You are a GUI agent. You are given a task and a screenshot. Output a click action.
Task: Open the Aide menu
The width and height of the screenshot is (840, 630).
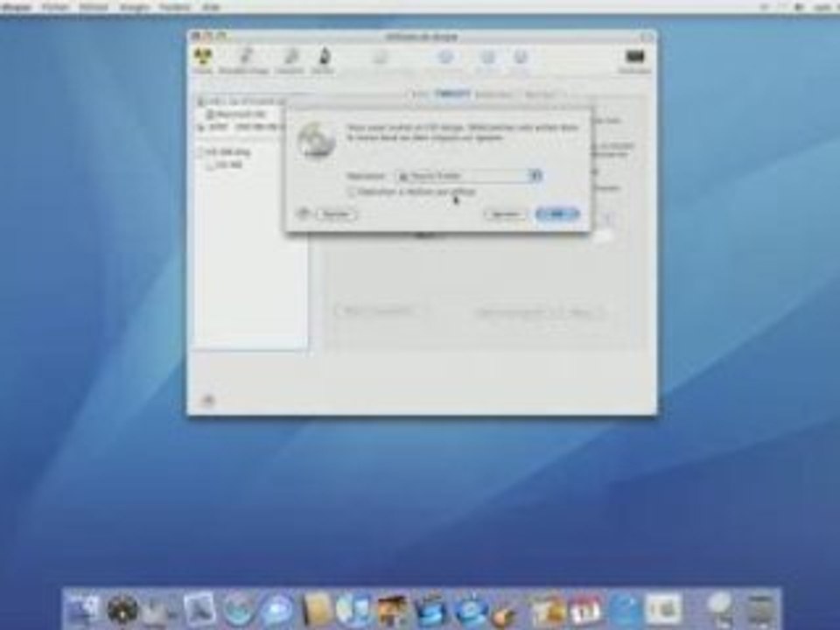click(x=212, y=7)
